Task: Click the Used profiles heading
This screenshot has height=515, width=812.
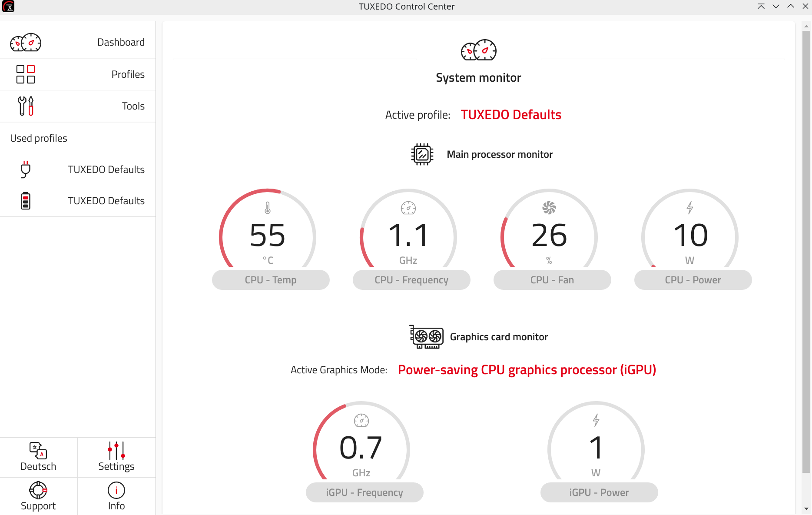Action: (x=39, y=138)
